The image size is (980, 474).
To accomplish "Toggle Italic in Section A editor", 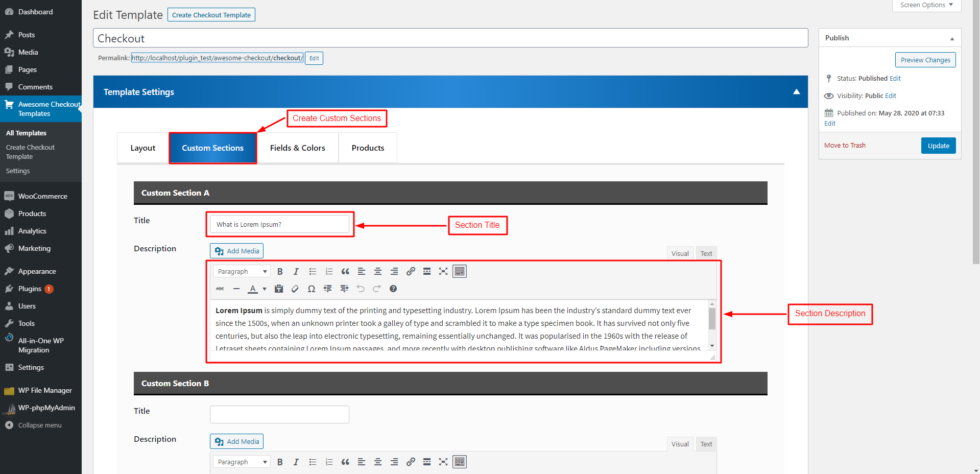I will point(296,271).
